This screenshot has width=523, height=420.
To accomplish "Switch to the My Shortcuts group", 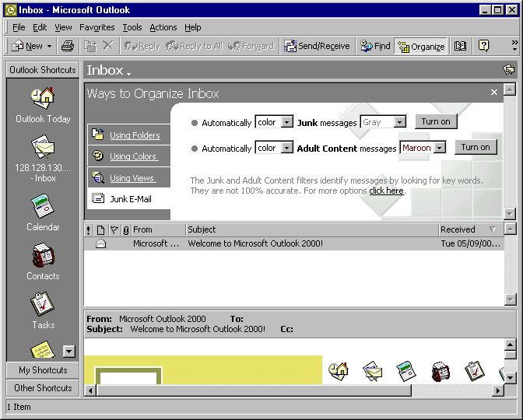I will point(43,370).
